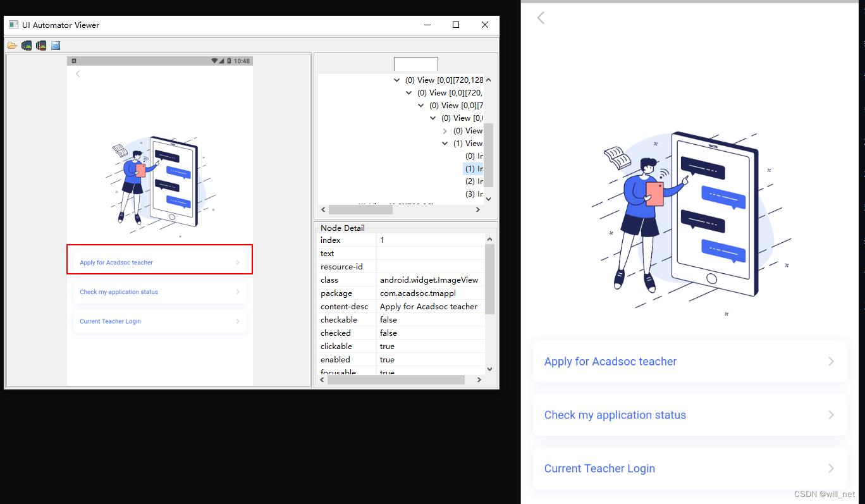Click chevron beside 'Apply for Acadsoc teacher' in large screenshot
The width and height of the screenshot is (865, 504).
pyautogui.click(x=831, y=362)
